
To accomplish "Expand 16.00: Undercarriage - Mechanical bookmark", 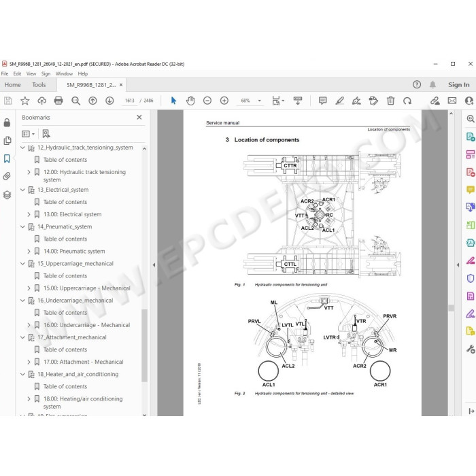I will point(29,325).
